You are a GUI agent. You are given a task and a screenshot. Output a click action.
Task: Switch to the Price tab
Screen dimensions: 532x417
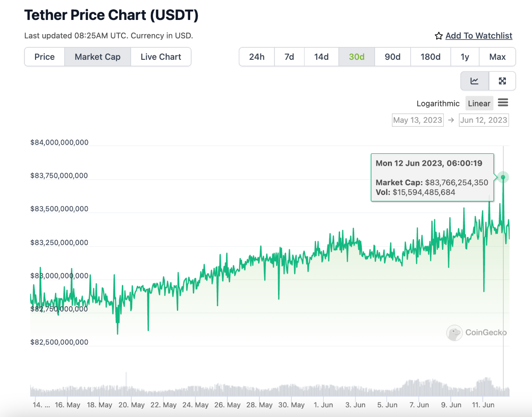(x=44, y=57)
